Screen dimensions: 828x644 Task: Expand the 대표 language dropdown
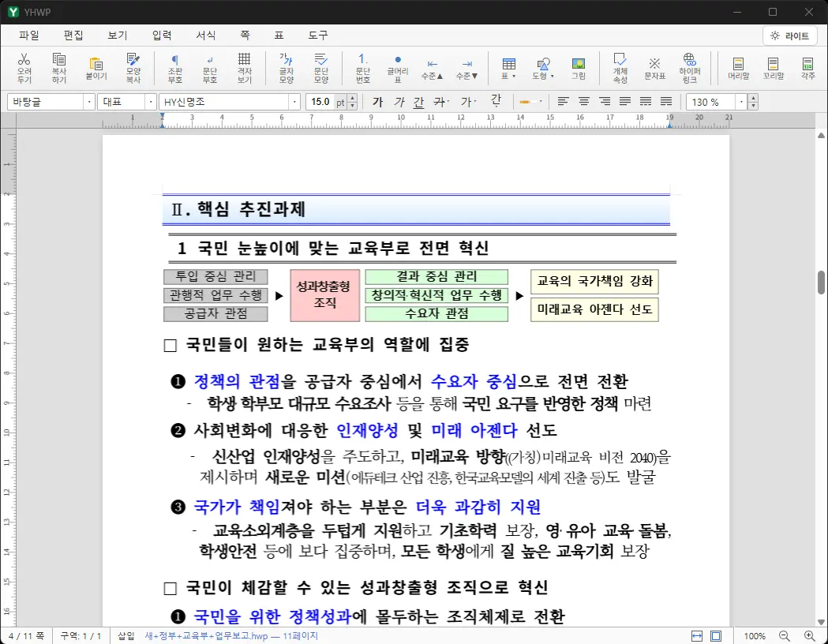pos(151,102)
